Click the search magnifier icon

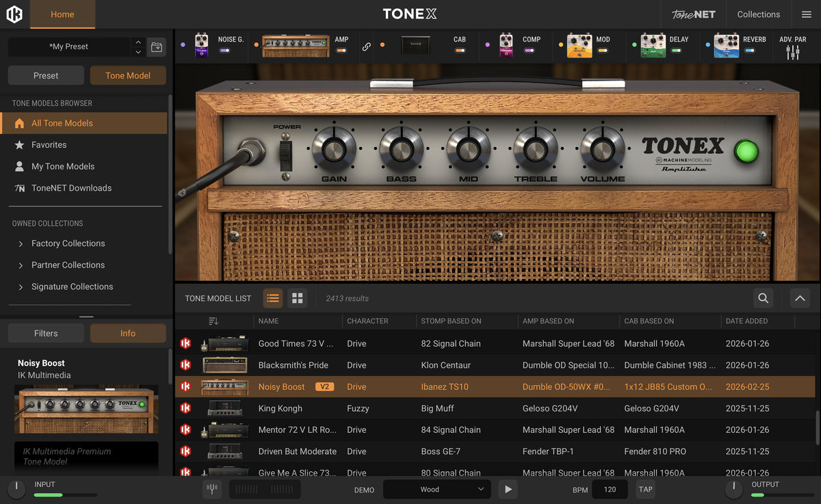point(763,298)
